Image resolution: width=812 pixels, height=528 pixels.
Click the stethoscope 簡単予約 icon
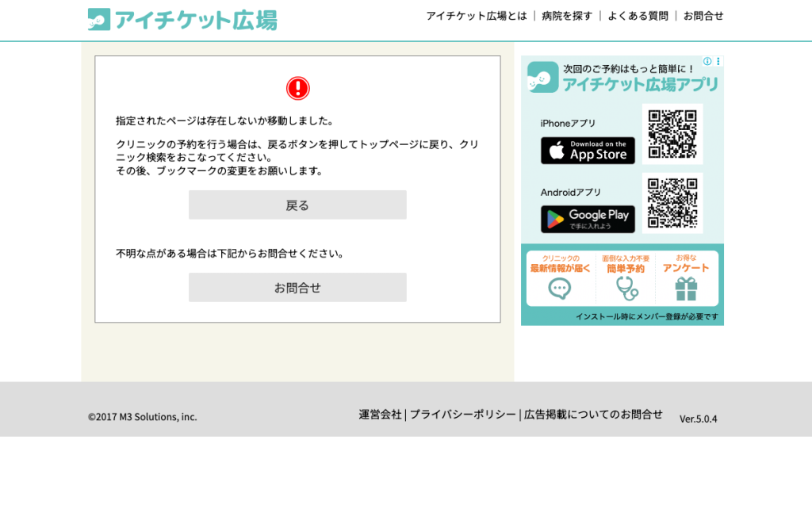pyautogui.click(x=627, y=289)
